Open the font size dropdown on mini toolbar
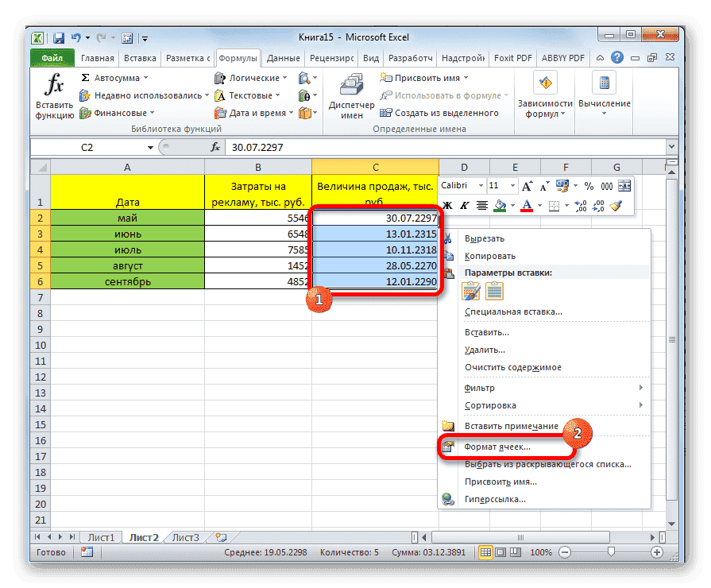Screen dimensions: 711x588 511,185
